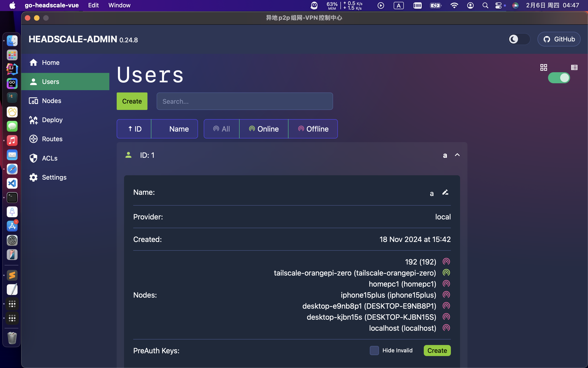Open node homepc1 (homepc1)
Image resolution: width=588 pixels, height=368 pixels.
pos(403,284)
